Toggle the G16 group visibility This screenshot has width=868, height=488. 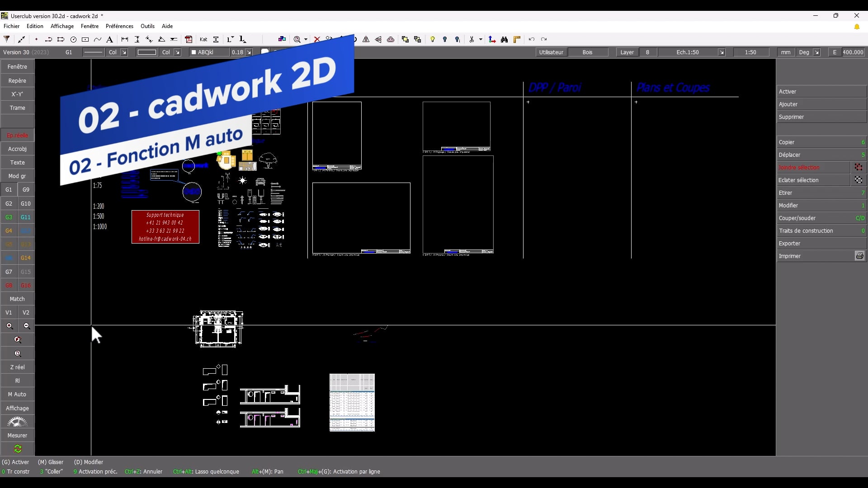tap(26, 285)
